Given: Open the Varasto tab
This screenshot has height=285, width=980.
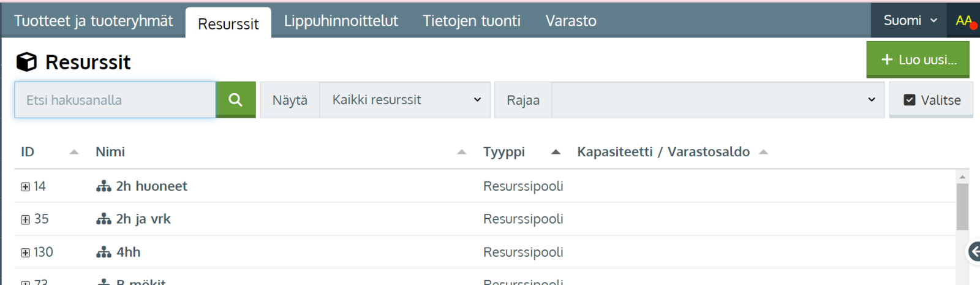Looking at the screenshot, I should tap(570, 21).
